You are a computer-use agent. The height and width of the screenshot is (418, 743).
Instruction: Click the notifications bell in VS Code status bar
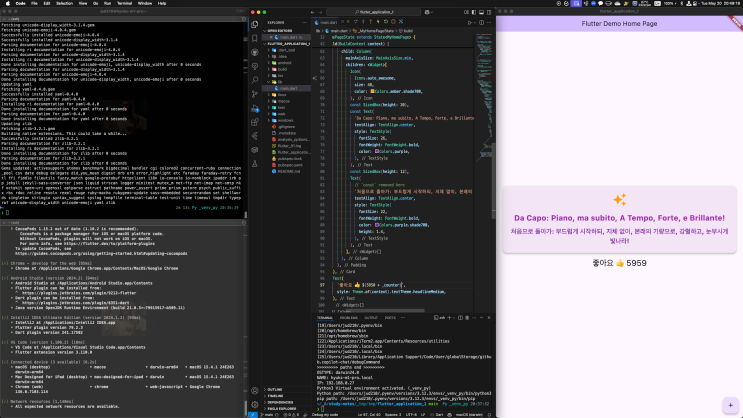pyautogui.click(x=489, y=415)
